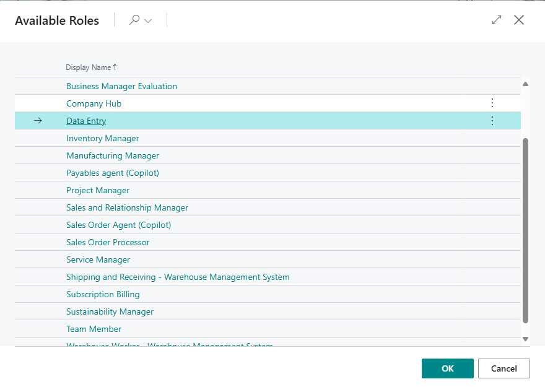Close the Available Roles dialog
545x392 pixels.
(519, 20)
